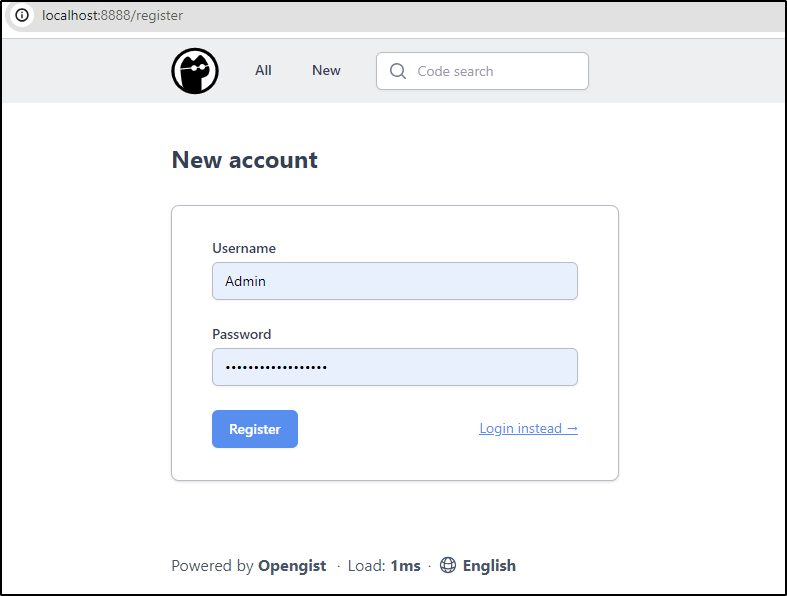This screenshot has height=596, width=787.
Task: Click the arrow at end of Login instead
Action: coord(572,428)
